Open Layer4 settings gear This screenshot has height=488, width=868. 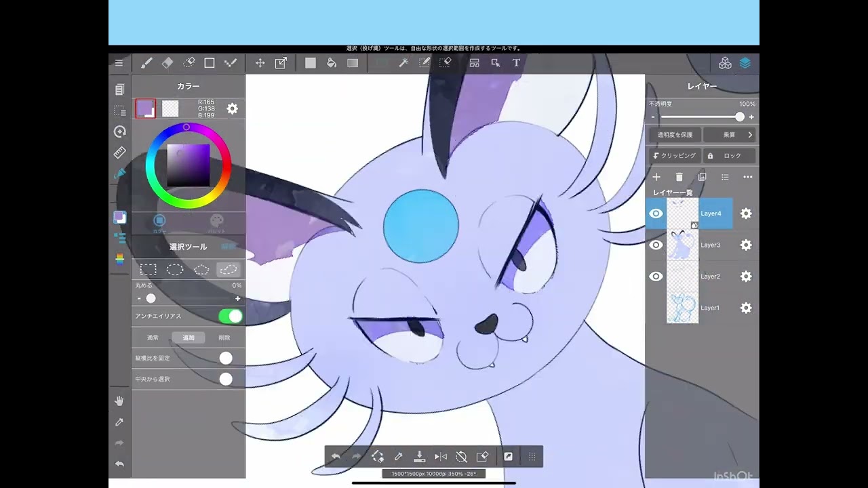(x=746, y=213)
